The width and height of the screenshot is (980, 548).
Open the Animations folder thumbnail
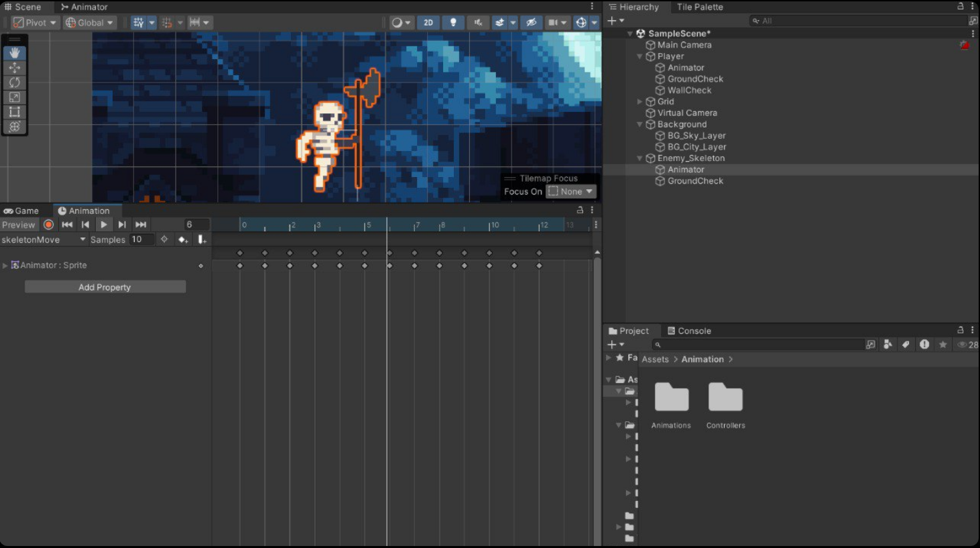(x=671, y=398)
